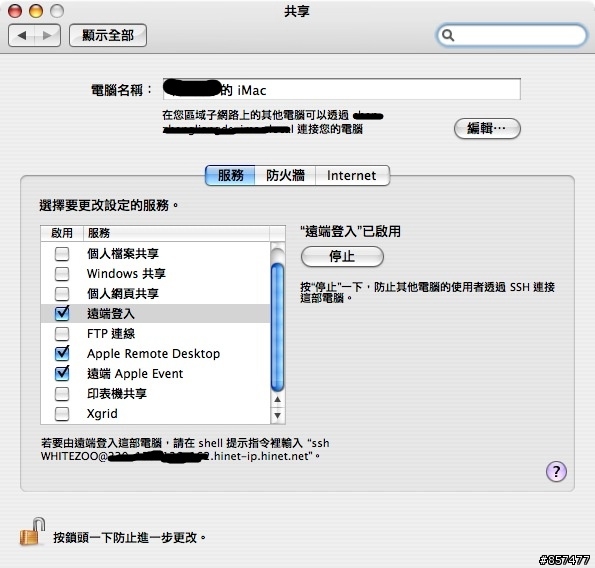This screenshot has width=595, height=568.
Task: Switch to the Internet tab
Action: pyautogui.click(x=352, y=175)
